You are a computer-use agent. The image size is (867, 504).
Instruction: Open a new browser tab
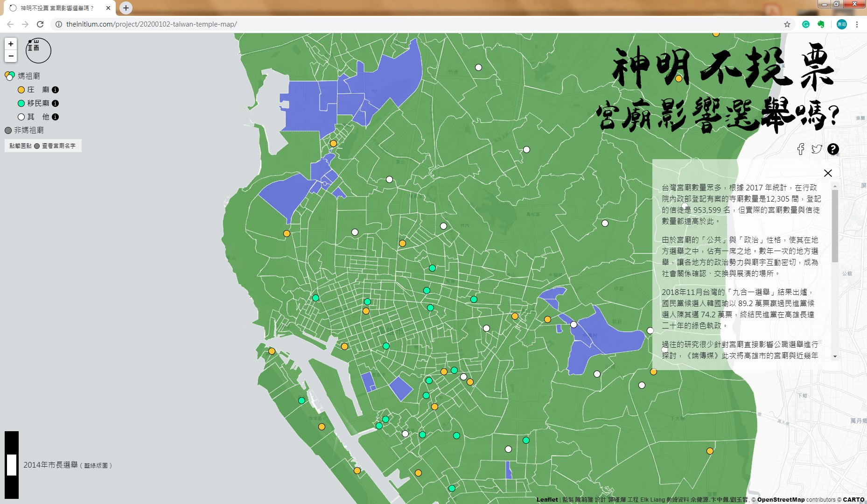(x=126, y=8)
